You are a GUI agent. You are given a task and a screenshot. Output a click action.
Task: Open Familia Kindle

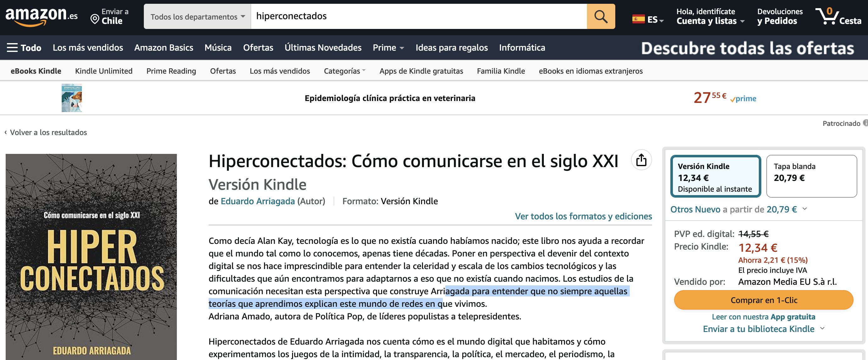(501, 71)
